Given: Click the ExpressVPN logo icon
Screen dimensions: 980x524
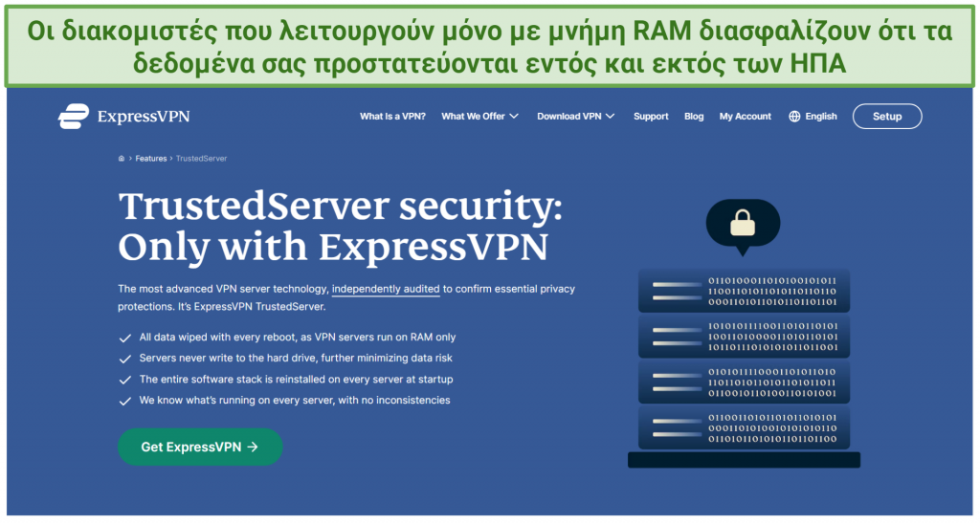Looking at the screenshot, I should (x=74, y=116).
